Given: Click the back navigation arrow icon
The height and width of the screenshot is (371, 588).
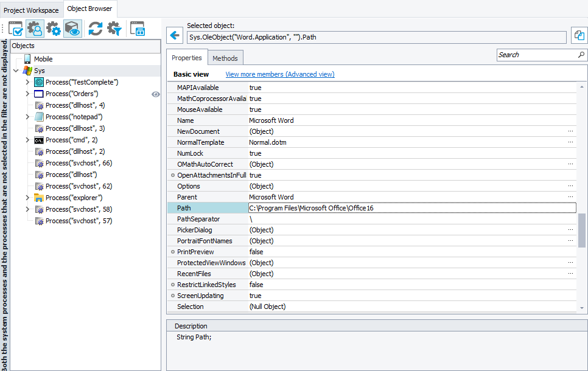Looking at the screenshot, I should (x=175, y=35).
